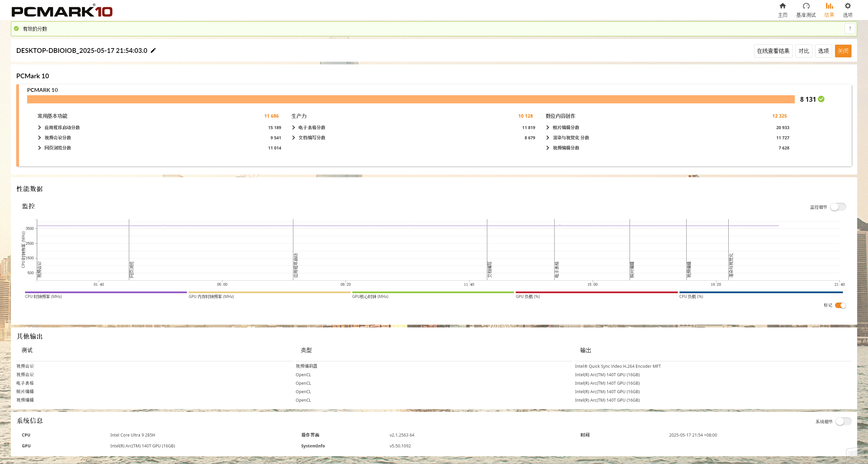
Task: Click the 操作界面 version v2.1.2563 64
Action: [x=402, y=435]
